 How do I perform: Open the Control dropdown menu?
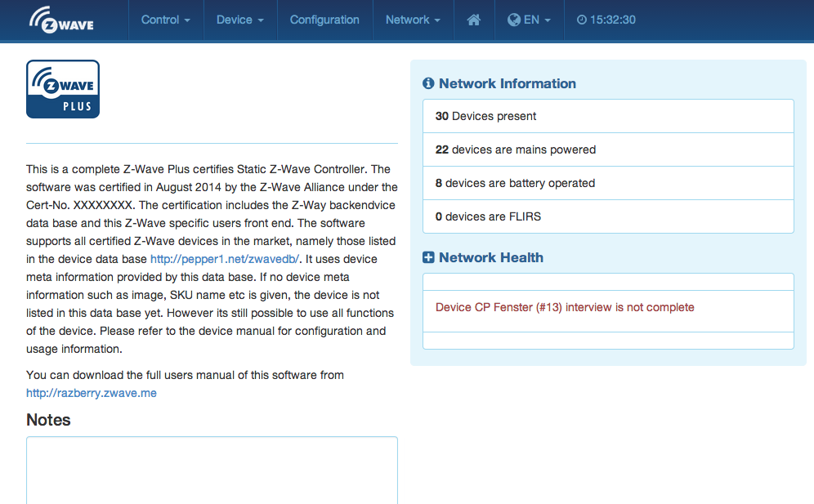[165, 20]
